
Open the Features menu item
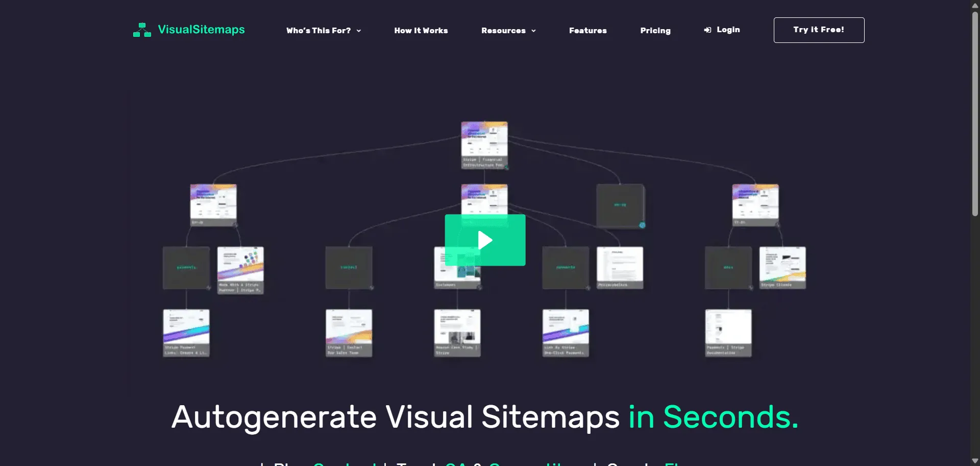pyautogui.click(x=588, y=30)
